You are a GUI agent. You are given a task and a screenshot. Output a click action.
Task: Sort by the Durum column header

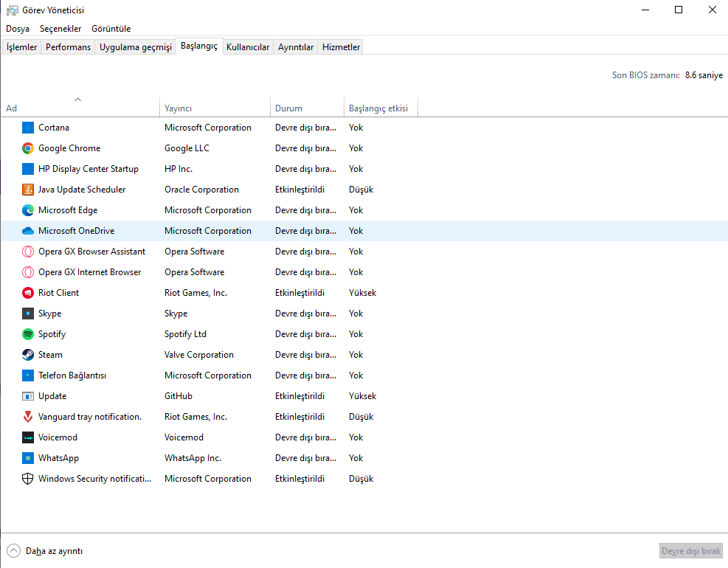308,108
